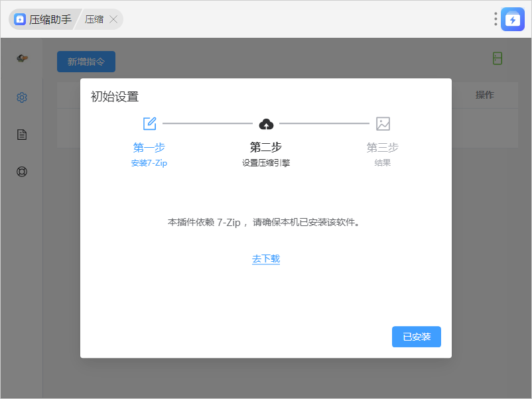Confirm with the 已安装 button
This screenshot has height=399, width=532.
coord(417,337)
